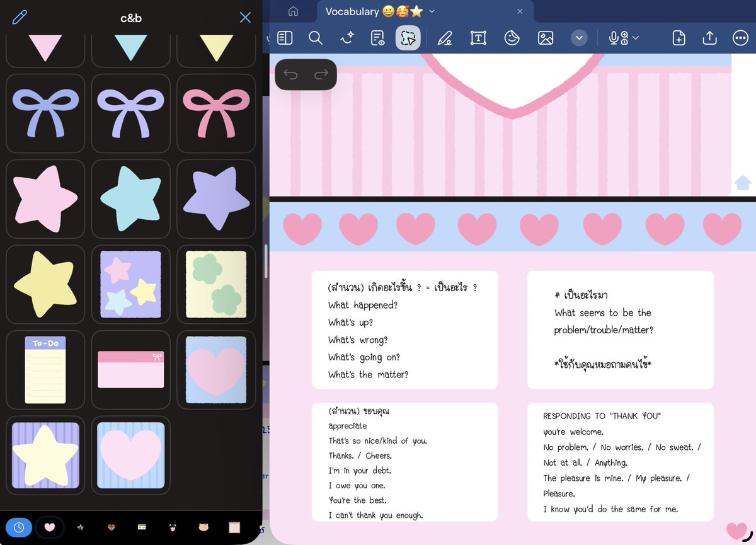Select the text box tool
Screen dimensions: 756x545
point(479,38)
